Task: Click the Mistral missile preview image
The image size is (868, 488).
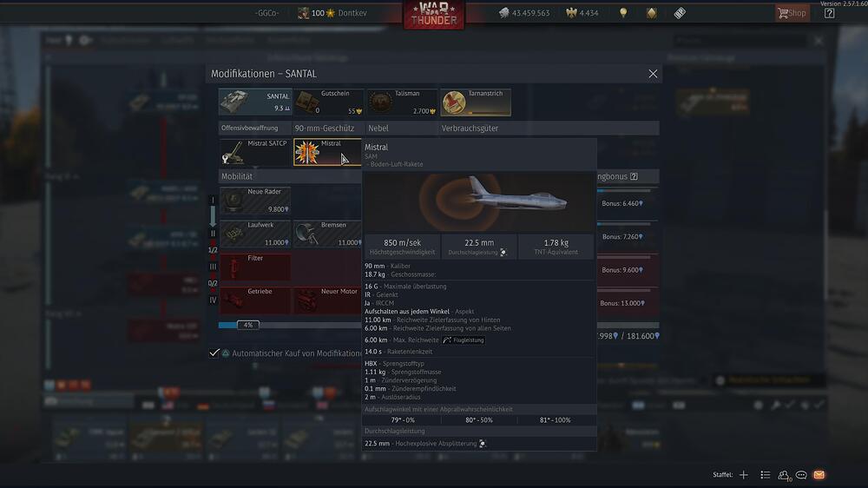Action: (479, 201)
